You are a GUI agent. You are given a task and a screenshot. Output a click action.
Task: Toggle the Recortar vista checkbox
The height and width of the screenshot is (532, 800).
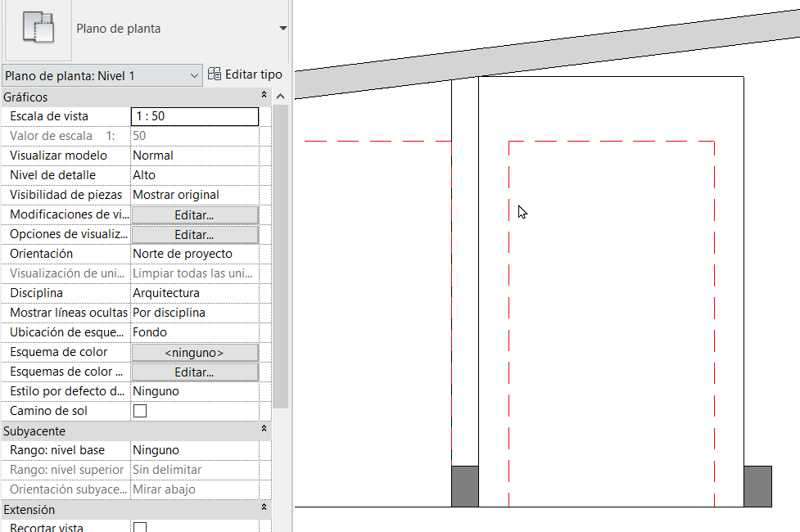tap(140, 527)
